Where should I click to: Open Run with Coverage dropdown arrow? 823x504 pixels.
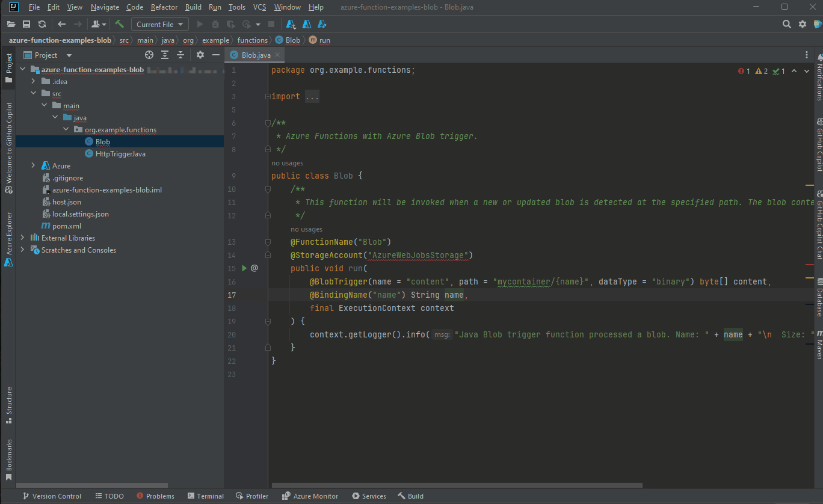pyautogui.click(x=258, y=24)
